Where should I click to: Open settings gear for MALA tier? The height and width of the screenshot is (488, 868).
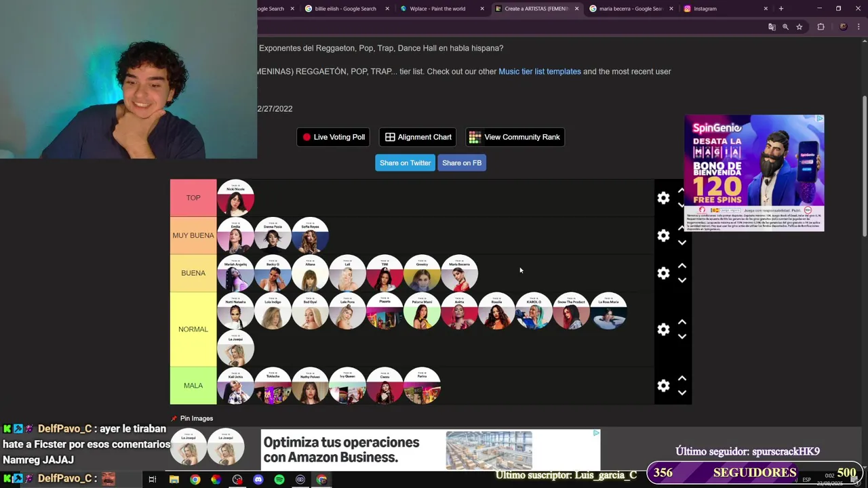[663, 386]
